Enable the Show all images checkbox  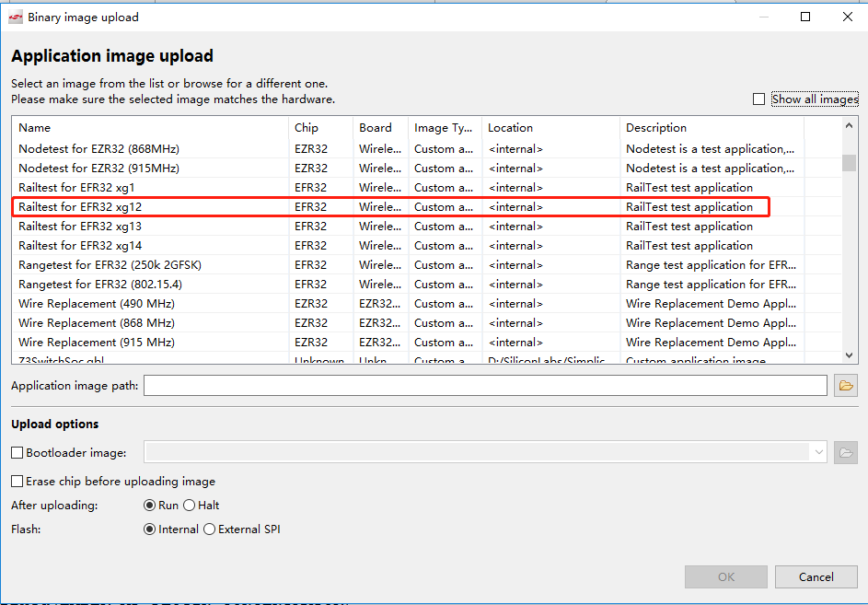click(759, 99)
